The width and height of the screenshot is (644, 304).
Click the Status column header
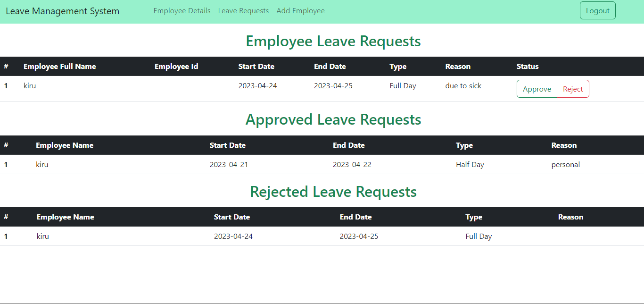[528, 66]
